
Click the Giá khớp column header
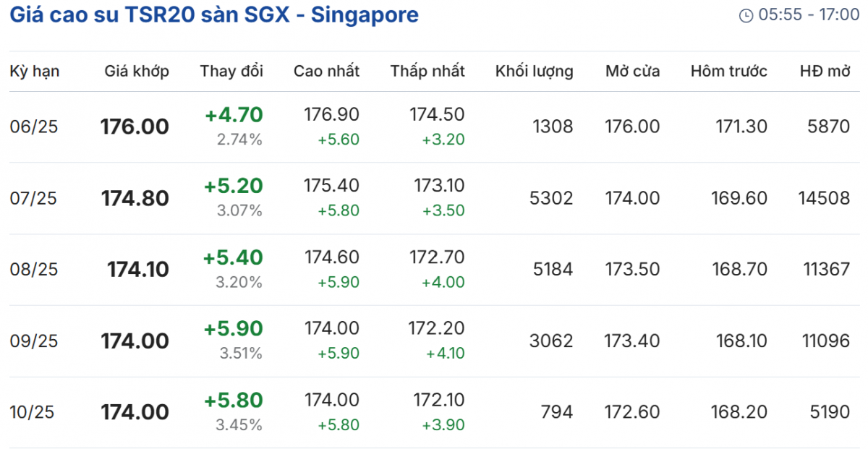tap(137, 71)
